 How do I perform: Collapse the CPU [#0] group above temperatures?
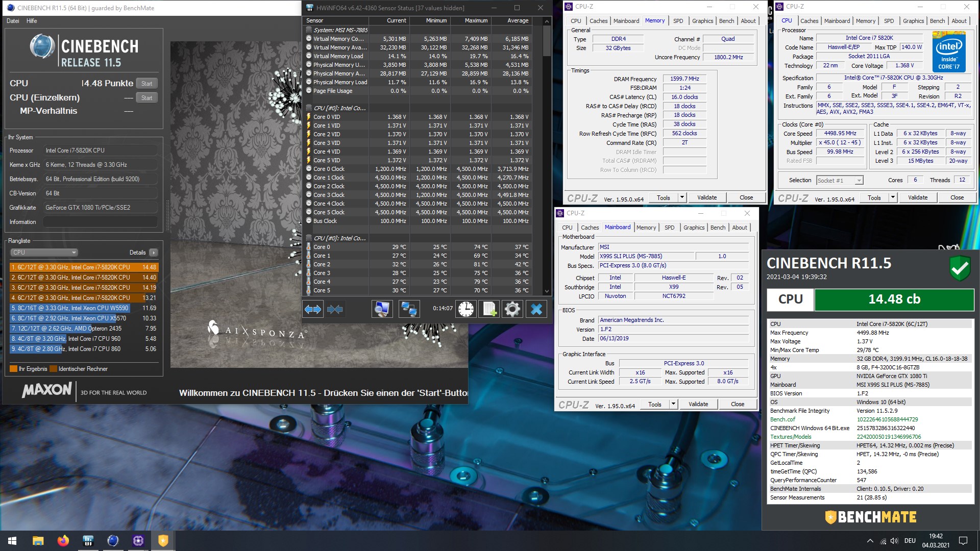(x=309, y=238)
